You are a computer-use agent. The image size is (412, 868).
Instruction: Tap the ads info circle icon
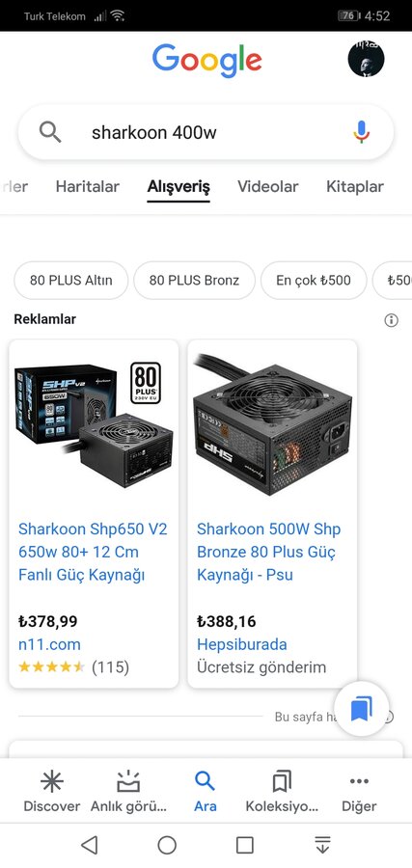coord(391,320)
